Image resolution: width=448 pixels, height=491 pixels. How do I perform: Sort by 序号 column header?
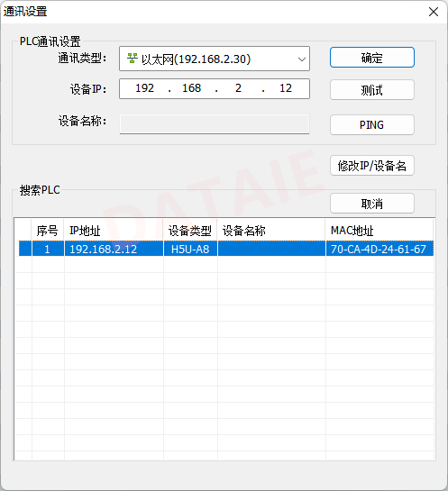[48, 231]
